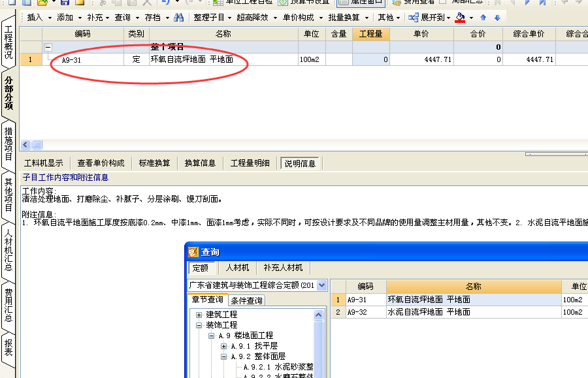Switch to 报表 side tab

click(8, 348)
